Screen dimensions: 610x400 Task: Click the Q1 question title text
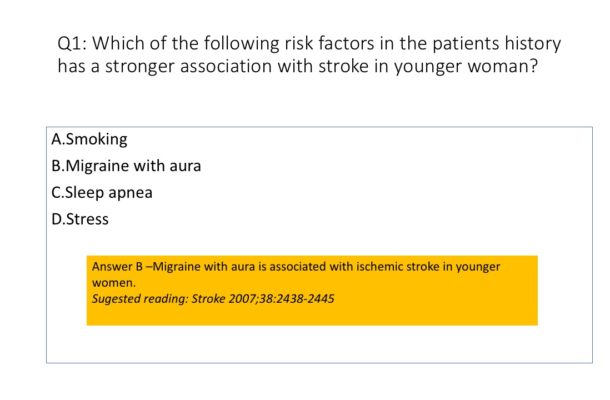[x=309, y=56]
